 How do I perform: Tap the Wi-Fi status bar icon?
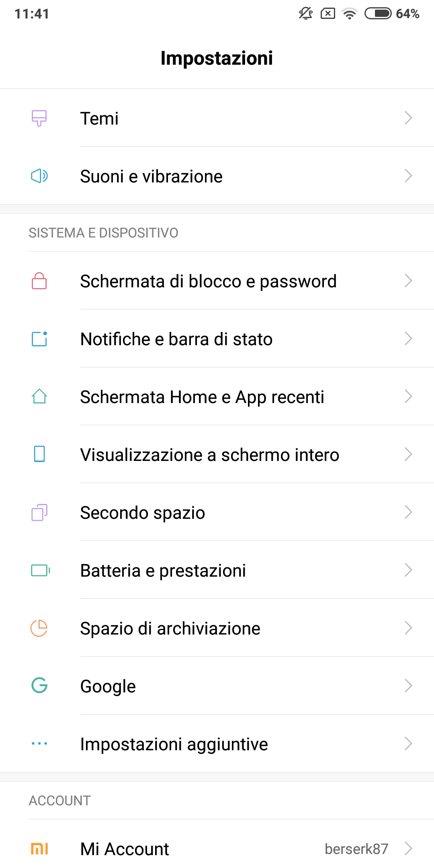(350, 14)
